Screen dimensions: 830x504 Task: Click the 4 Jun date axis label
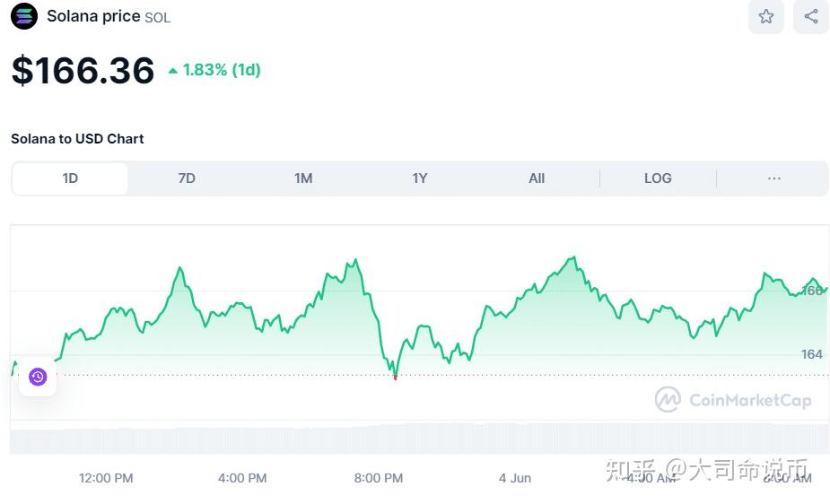(x=515, y=478)
